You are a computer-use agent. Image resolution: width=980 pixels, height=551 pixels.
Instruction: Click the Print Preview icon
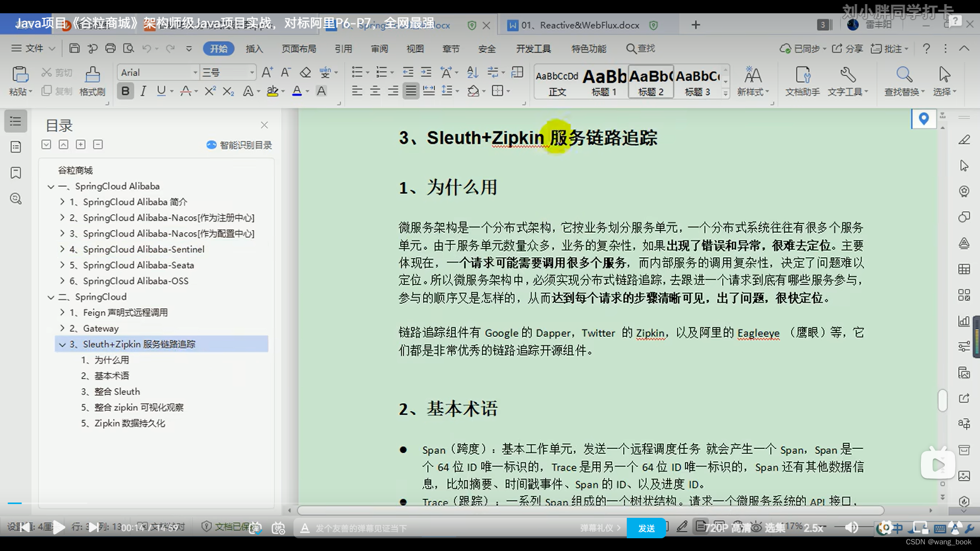(x=129, y=48)
